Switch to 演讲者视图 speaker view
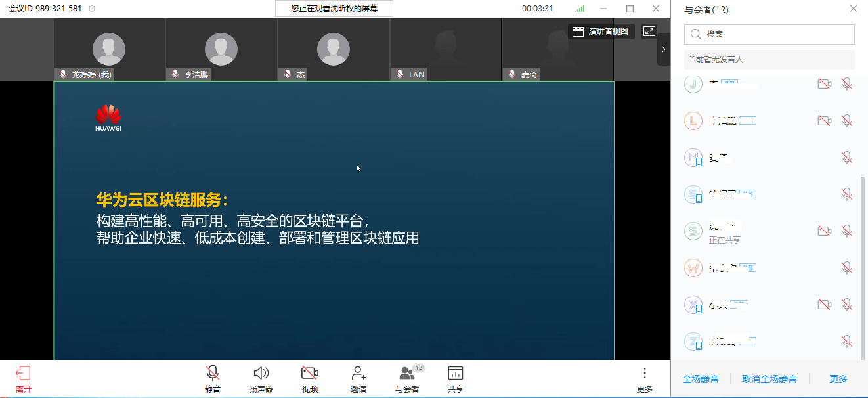868x398 pixels. pyautogui.click(x=601, y=32)
